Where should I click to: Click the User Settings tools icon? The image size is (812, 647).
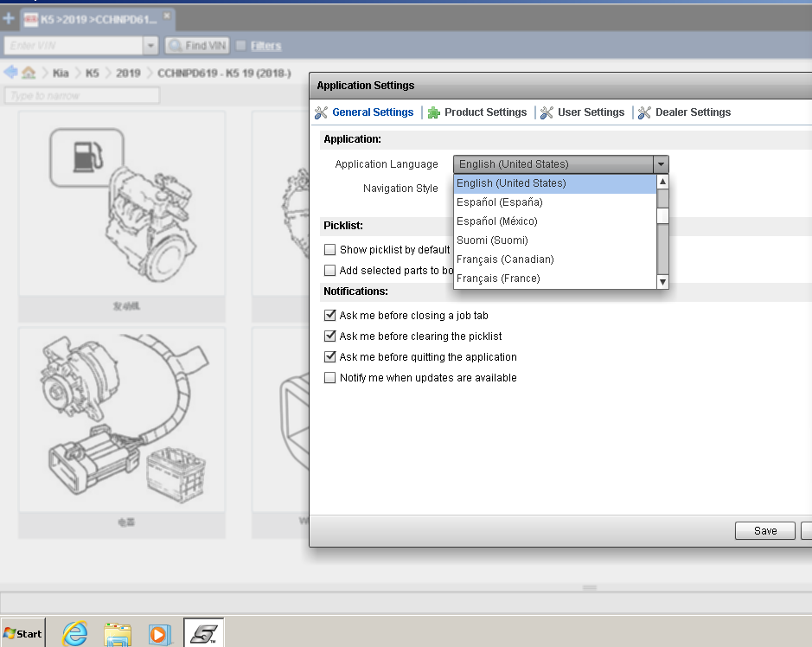point(547,112)
